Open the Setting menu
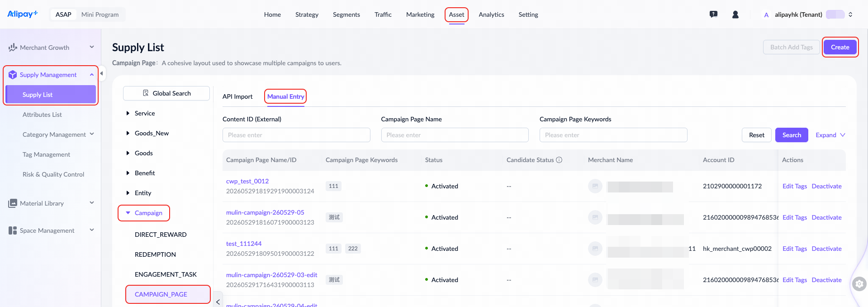868x307 pixels. point(528,14)
